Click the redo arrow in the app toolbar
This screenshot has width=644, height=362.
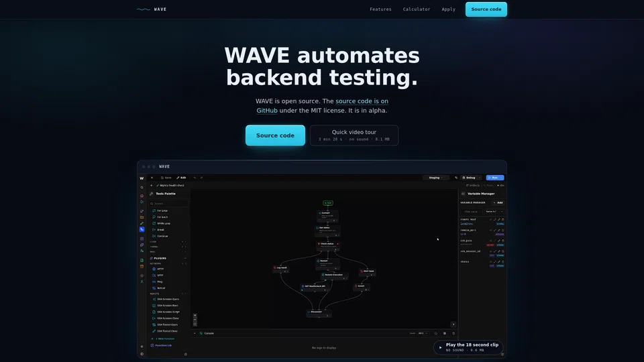pos(201,178)
